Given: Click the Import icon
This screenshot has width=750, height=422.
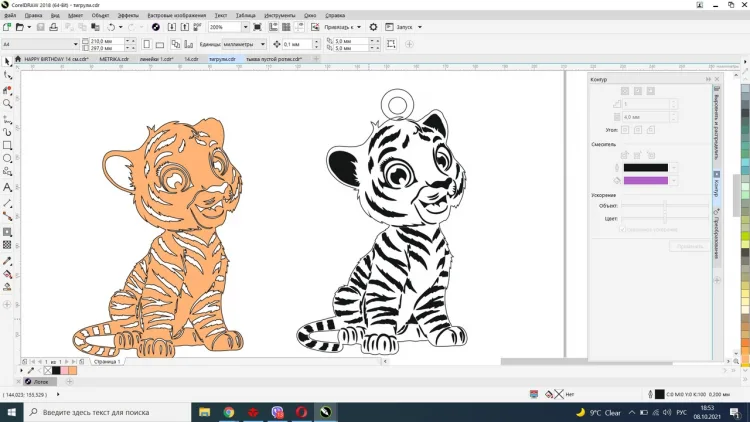Looking at the screenshot, I should (172, 27).
